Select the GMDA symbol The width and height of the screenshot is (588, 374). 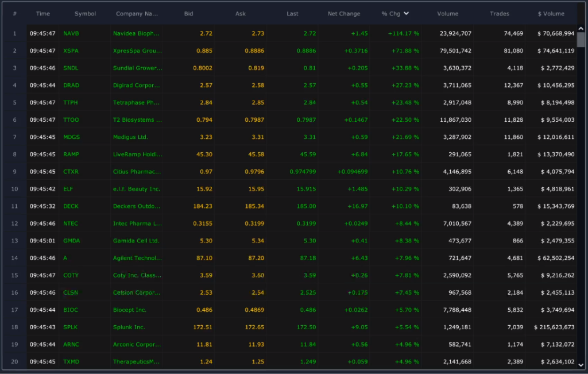71,241
